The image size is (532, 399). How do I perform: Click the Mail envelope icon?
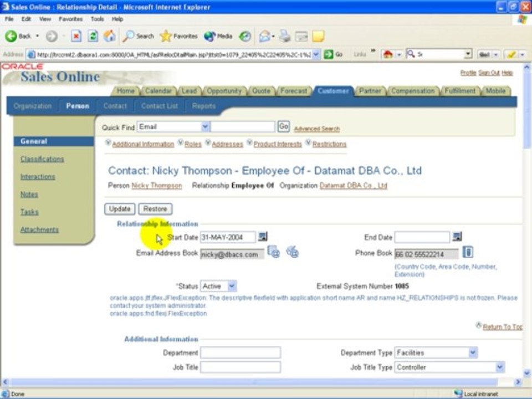tap(264, 36)
